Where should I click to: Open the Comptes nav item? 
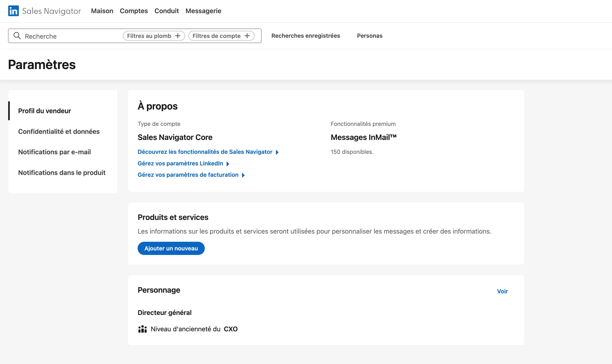[134, 11]
